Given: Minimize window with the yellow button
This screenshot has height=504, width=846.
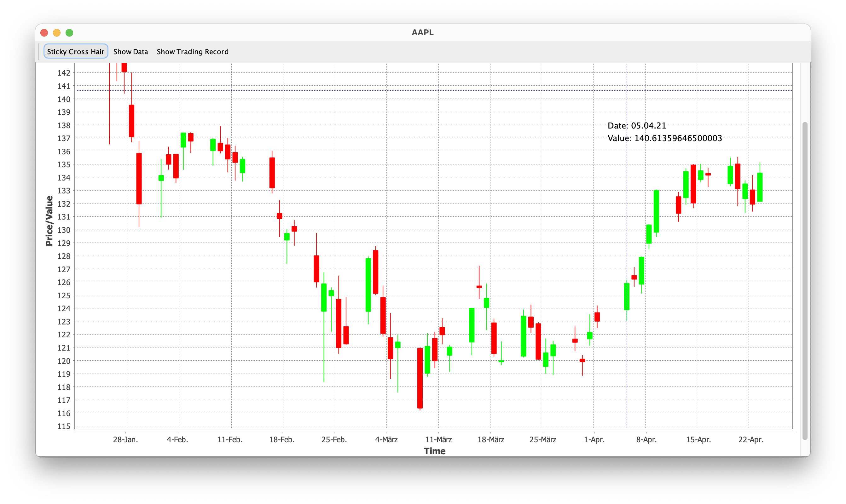Looking at the screenshot, I should click(57, 33).
